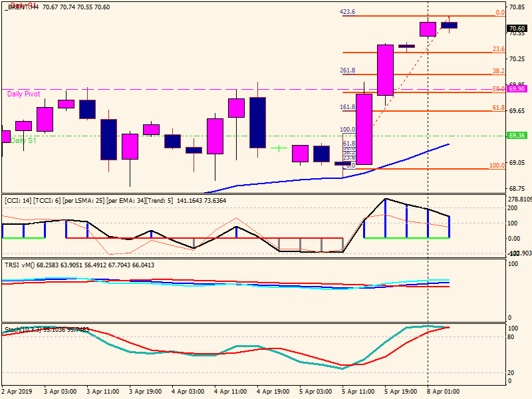
Task: Click the green 69.36 price tag
Action: pos(517,136)
